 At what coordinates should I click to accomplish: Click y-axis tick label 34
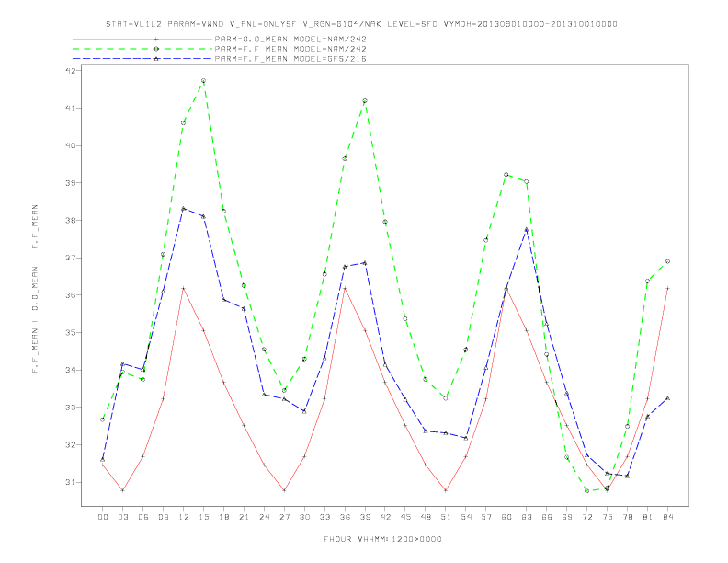tap(71, 370)
